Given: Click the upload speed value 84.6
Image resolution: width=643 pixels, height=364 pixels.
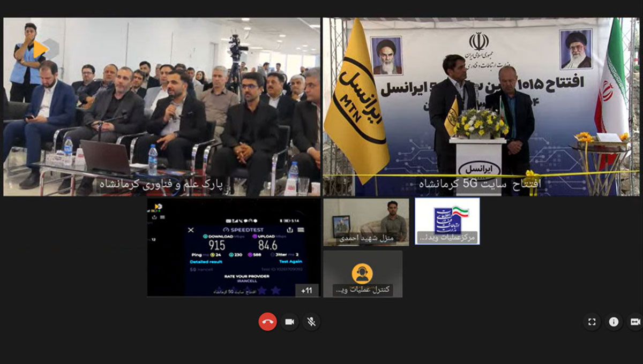Looking at the screenshot, I should point(267,246).
